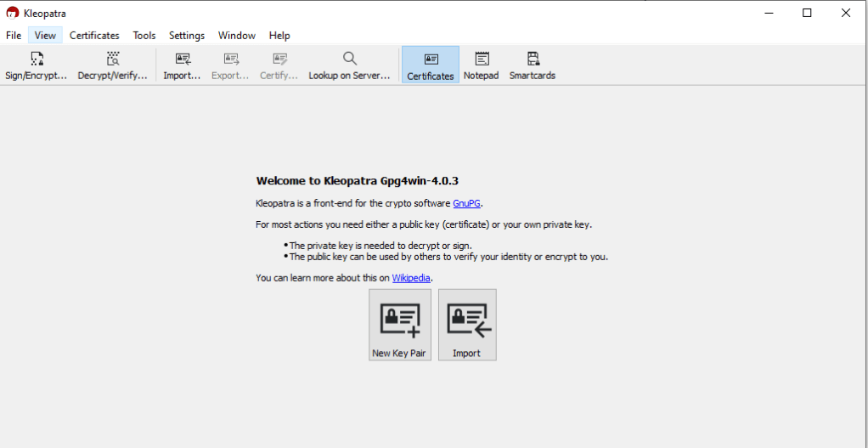868x448 pixels.
Task: Click the New Key Pair button
Action: (x=399, y=325)
